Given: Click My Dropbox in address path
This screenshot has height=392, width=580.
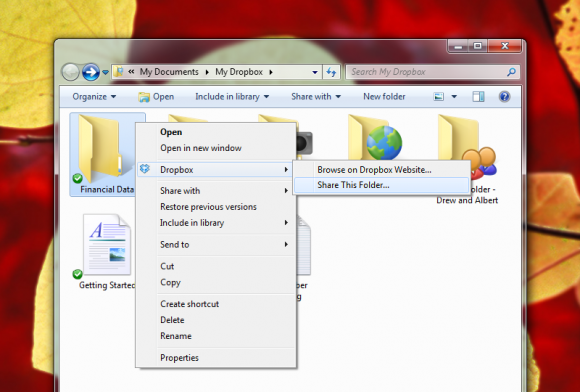Looking at the screenshot, I should [x=239, y=72].
